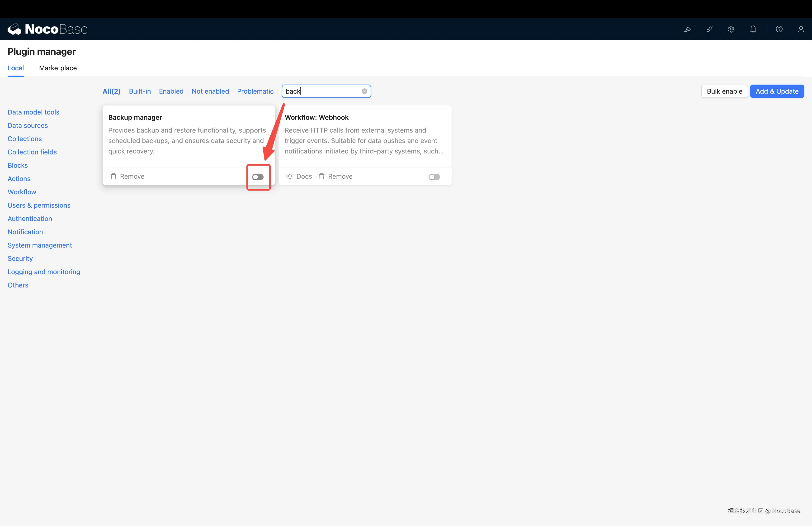The image size is (812, 526).
Task: Open the settings gear icon
Action: 731,29
